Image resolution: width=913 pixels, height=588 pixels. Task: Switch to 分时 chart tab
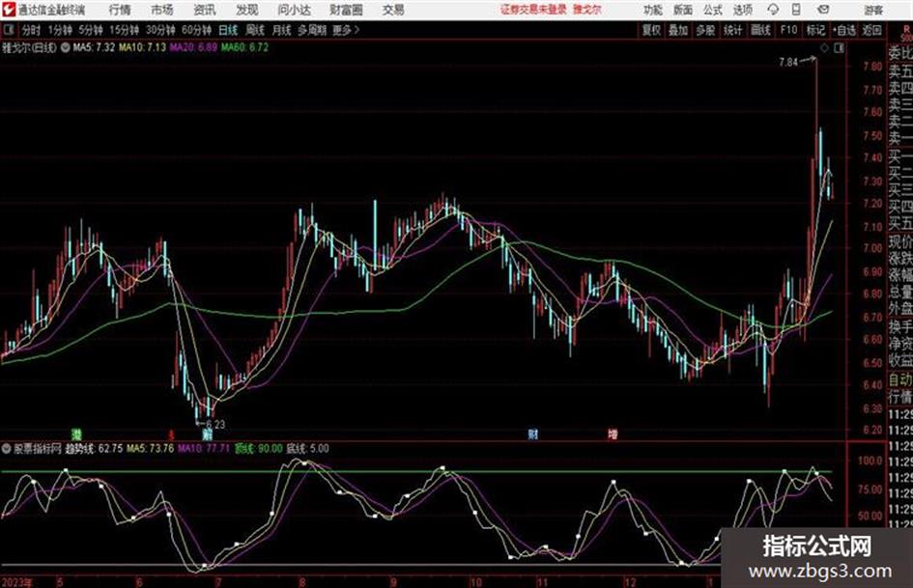coord(31,30)
